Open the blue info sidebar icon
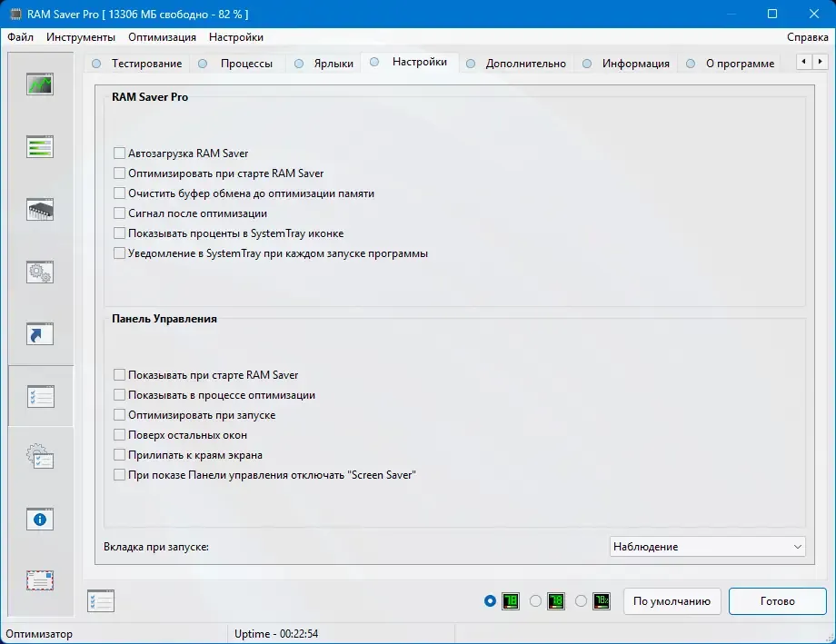 click(x=40, y=520)
